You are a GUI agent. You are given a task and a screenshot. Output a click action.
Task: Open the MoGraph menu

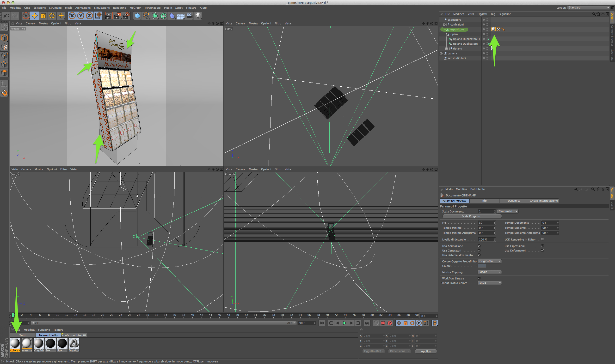135,8
